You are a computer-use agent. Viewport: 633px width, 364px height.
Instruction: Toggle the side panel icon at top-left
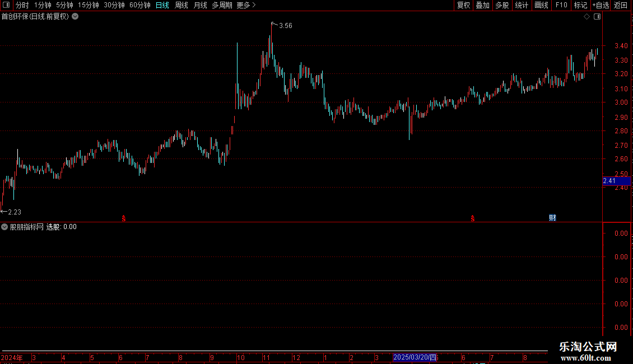(x=6, y=5)
